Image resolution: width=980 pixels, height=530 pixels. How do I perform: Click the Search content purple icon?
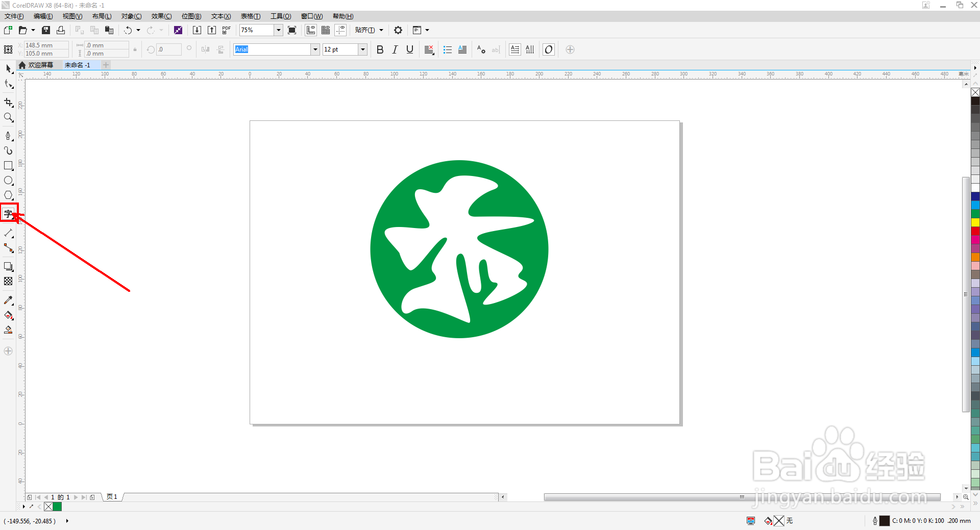(x=178, y=30)
